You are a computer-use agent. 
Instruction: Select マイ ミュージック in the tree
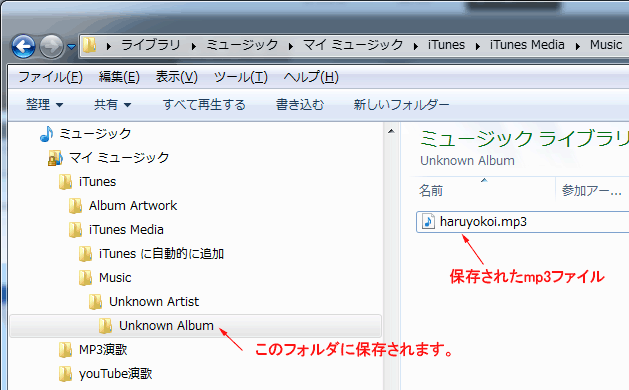pyautogui.click(x=119, y=157)
